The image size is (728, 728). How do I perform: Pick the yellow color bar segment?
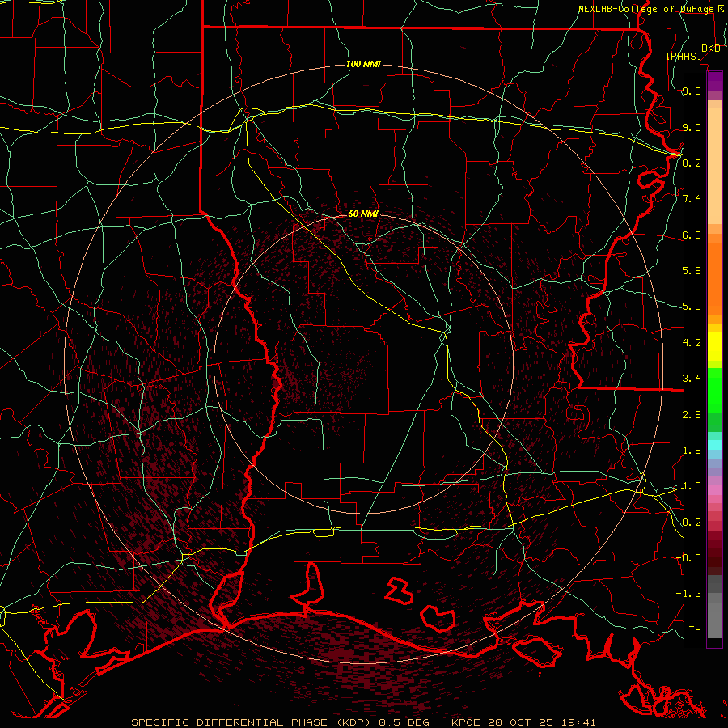[x=714, y=346]
